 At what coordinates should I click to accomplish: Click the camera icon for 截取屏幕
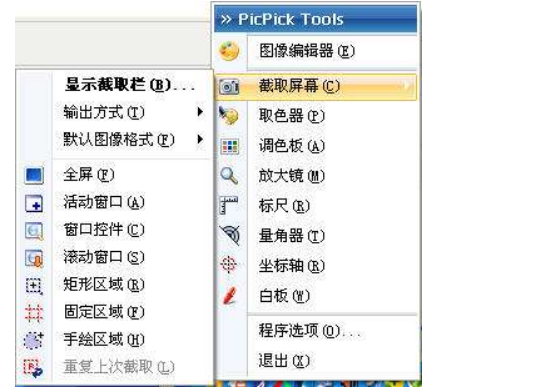click(229, 87)
